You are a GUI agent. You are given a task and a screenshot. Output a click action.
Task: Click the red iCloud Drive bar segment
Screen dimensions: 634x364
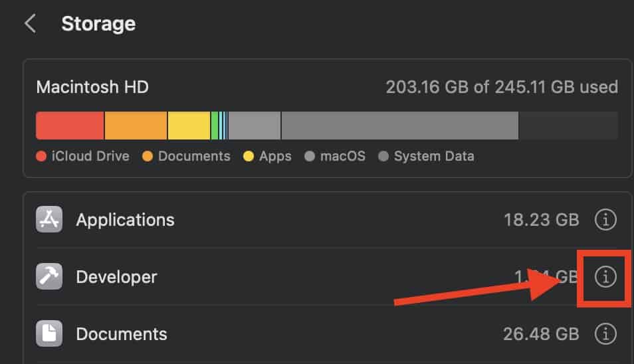tap(70, 126)
